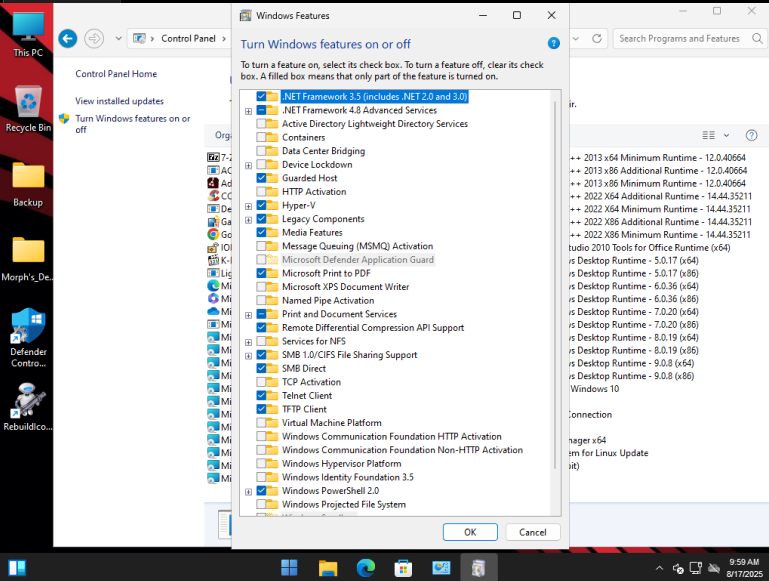
Task: Click the search magnifier in Programs and Features
Action: [x=757, y=38]
